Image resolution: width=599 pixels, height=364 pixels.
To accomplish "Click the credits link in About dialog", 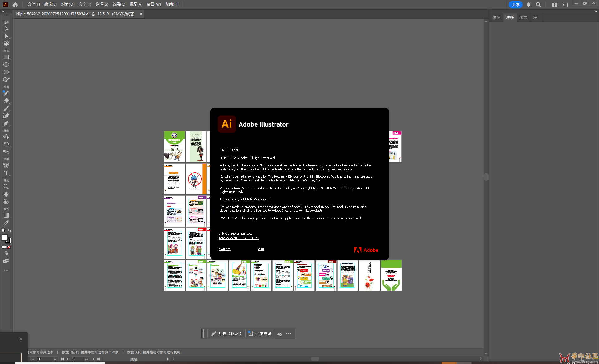I will pyautogui.click(x=261, y=249).
